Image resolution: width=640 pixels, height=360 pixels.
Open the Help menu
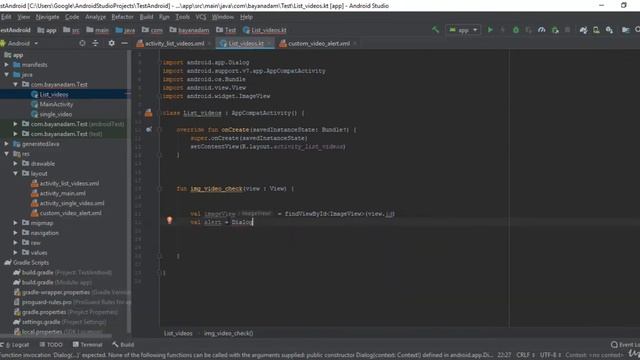coord(246,17)
